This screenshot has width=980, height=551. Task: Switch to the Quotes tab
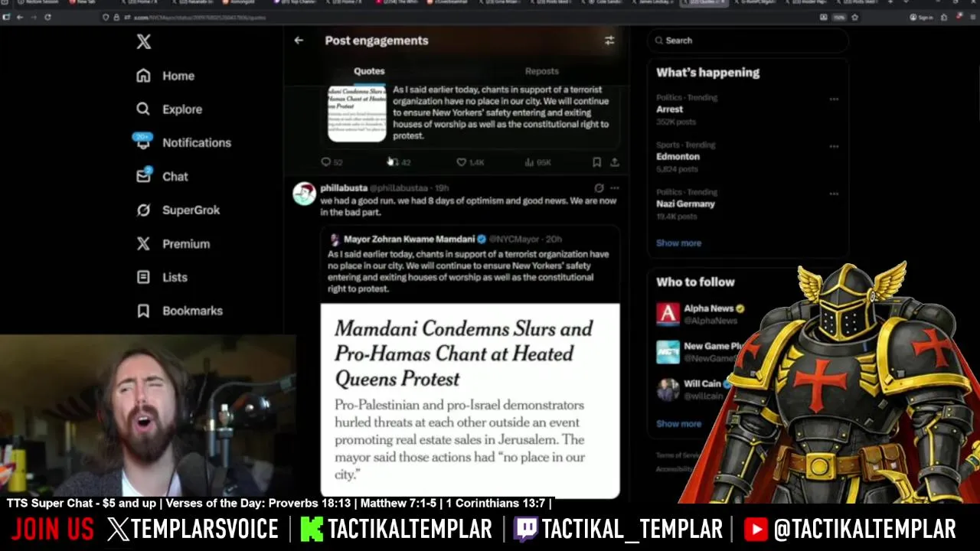pyautogui.click(x=369, y=71)
